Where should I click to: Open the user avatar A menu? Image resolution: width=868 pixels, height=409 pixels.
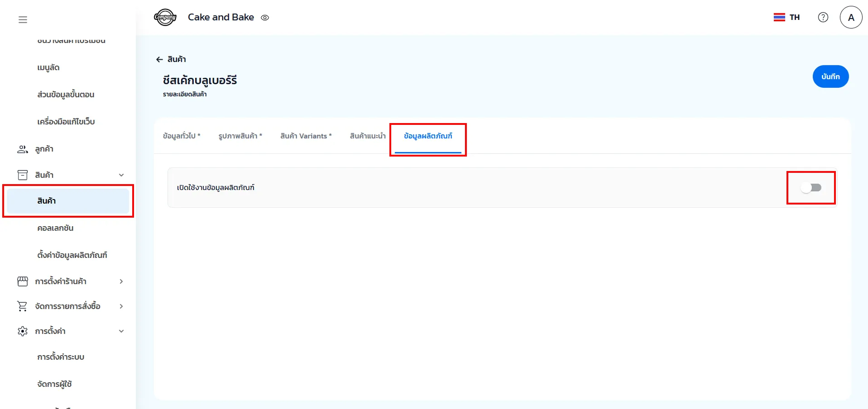pos(850,17)
